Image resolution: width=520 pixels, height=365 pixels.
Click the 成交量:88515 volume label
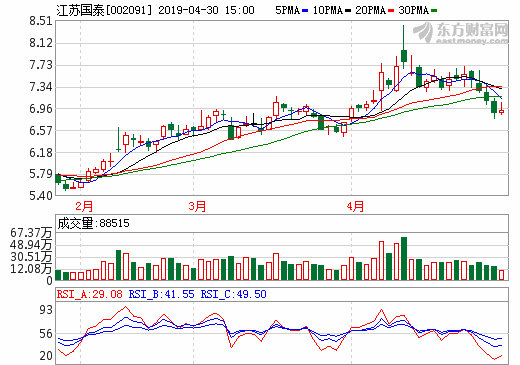93,223
